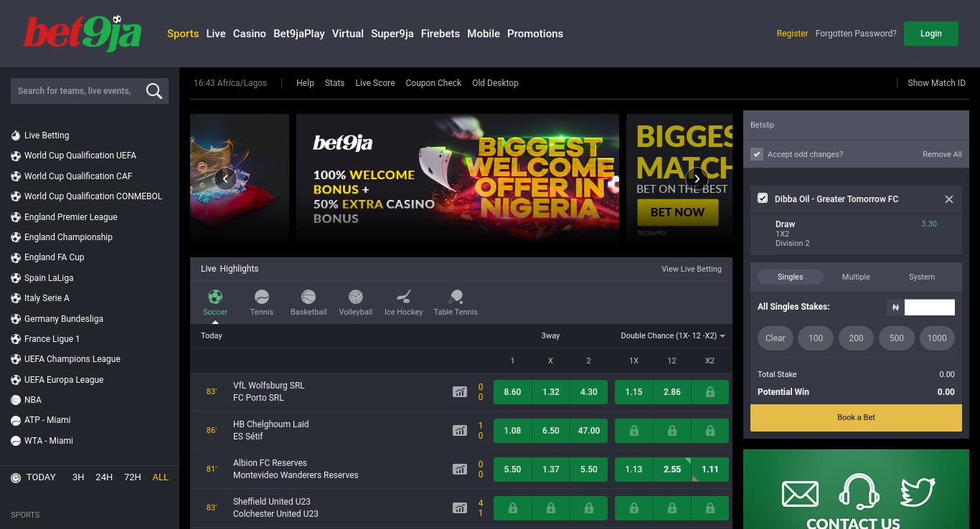This screenshot has height=529, width=980.
Task: Select the 3H time filter
Action: tap(78, 477)
